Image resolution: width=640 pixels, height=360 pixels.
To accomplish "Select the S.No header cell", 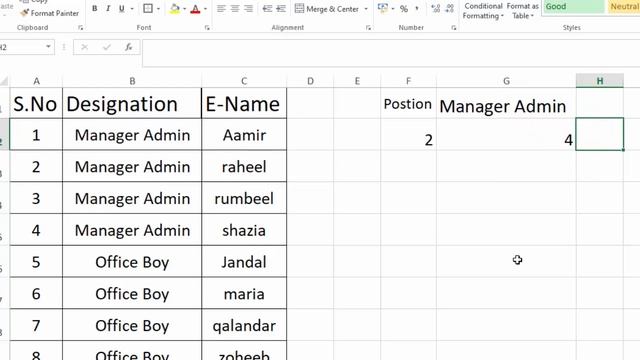I will (36, 103).
